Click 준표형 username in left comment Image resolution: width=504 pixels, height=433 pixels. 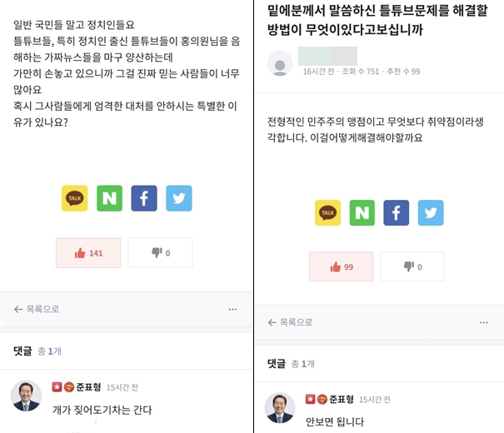(x=88, y=387)
